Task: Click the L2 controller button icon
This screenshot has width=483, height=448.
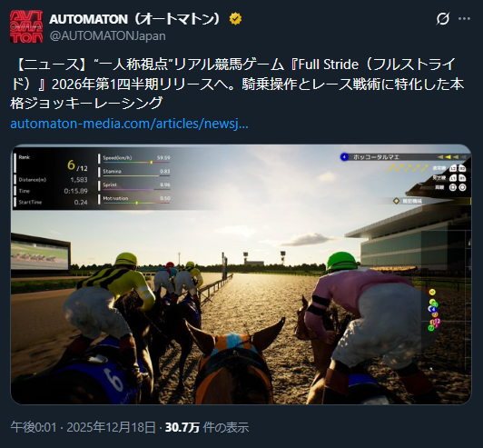Action: point(453,168)
